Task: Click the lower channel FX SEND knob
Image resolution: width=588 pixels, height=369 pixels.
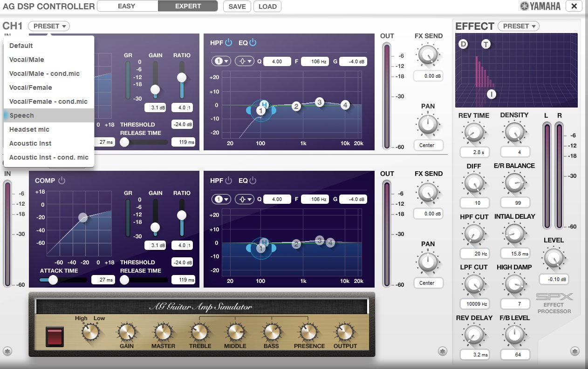Action: [x=428, y=193]
